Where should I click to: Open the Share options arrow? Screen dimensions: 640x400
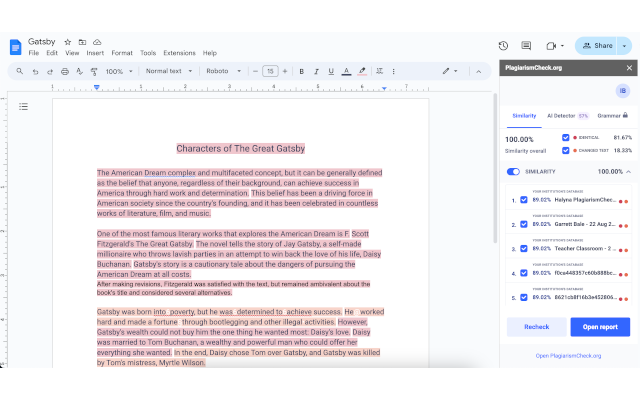[624, 46]
